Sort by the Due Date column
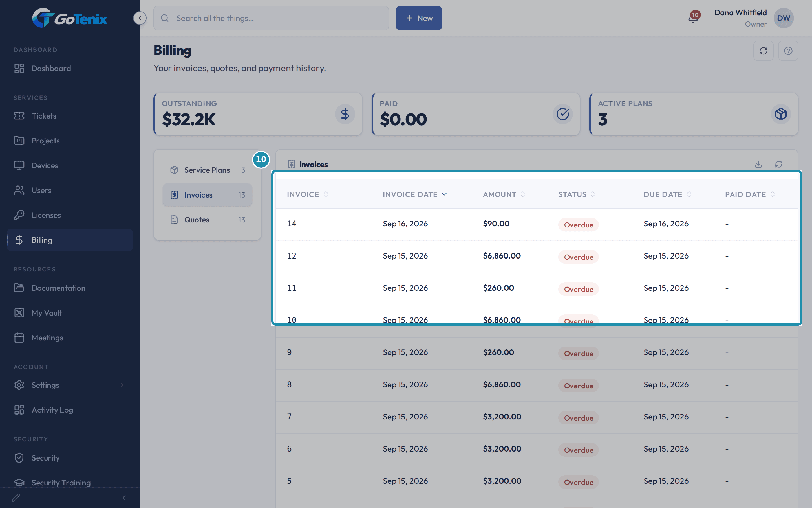Viewport: 812px width, 508px height. [667, 194]
